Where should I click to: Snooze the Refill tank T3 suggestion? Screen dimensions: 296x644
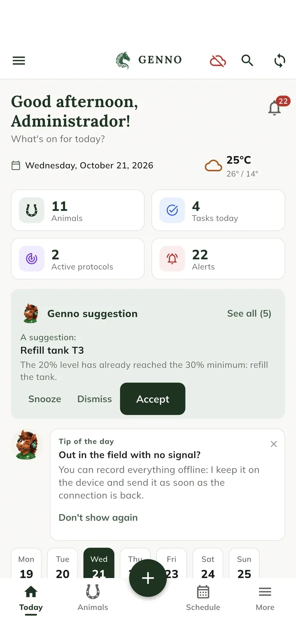coord(45,399)
